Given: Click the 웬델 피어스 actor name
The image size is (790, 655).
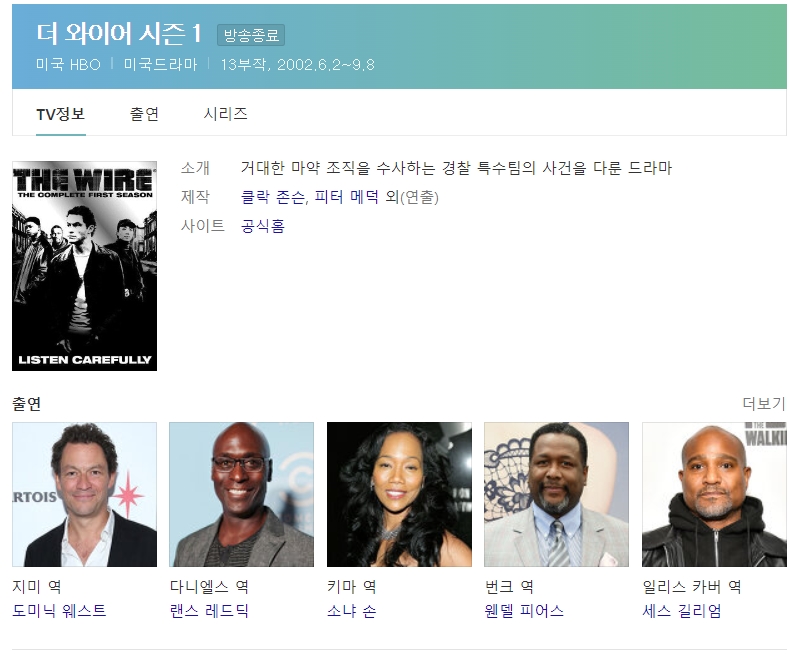Looking at the screenshot, I should point(524,611).
